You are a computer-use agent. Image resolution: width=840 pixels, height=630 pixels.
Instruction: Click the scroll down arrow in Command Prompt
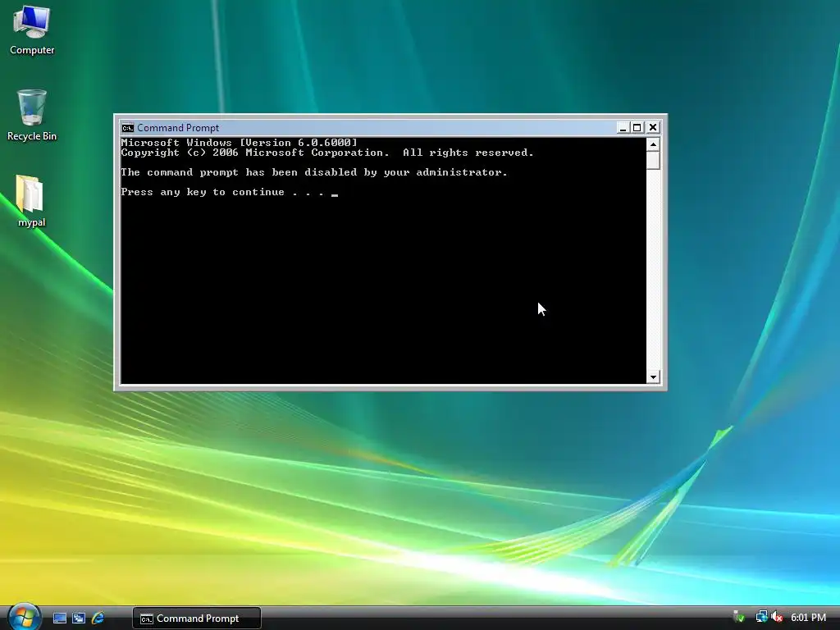coord(653,377)
